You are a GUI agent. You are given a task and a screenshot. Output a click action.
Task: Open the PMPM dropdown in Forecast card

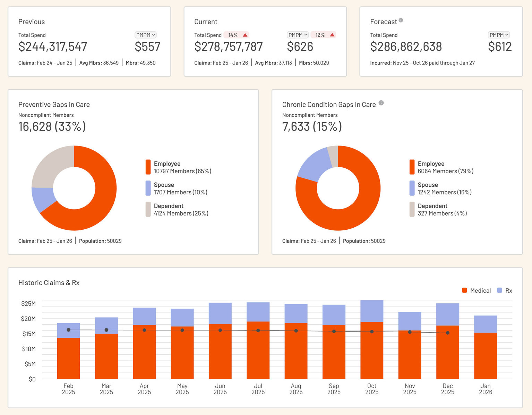[x=499, y=35]
